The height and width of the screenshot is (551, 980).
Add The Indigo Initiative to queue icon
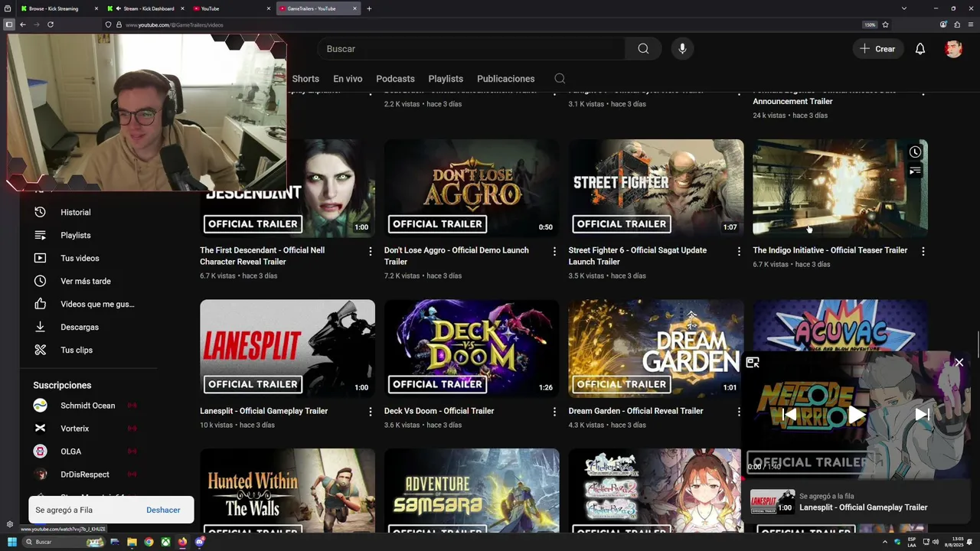tap(915, 171)
